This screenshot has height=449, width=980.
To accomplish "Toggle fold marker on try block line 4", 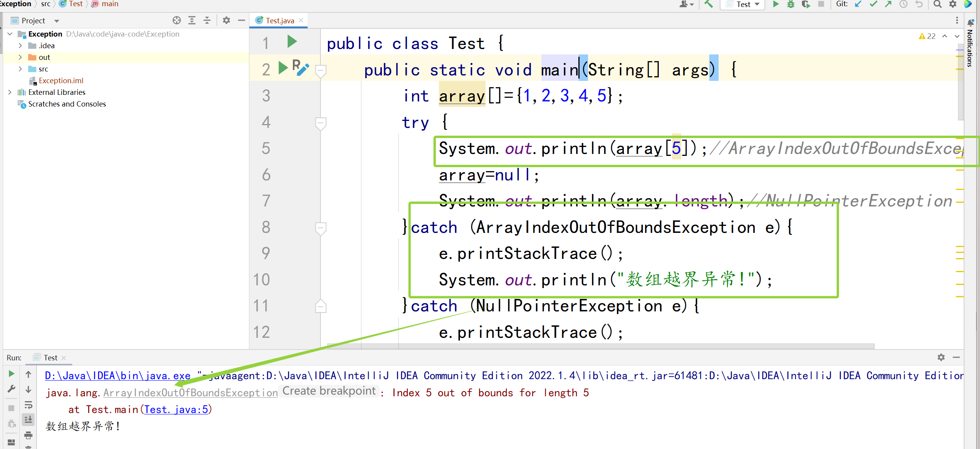I will (320, 123).
